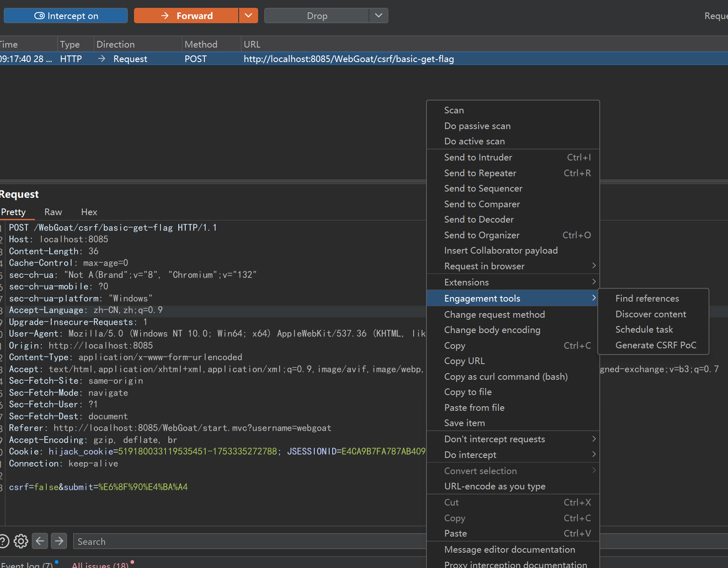Choose Paste with Ctrl+V shortcut
Screen dimensions: 728x568
[x=513, y=533]
